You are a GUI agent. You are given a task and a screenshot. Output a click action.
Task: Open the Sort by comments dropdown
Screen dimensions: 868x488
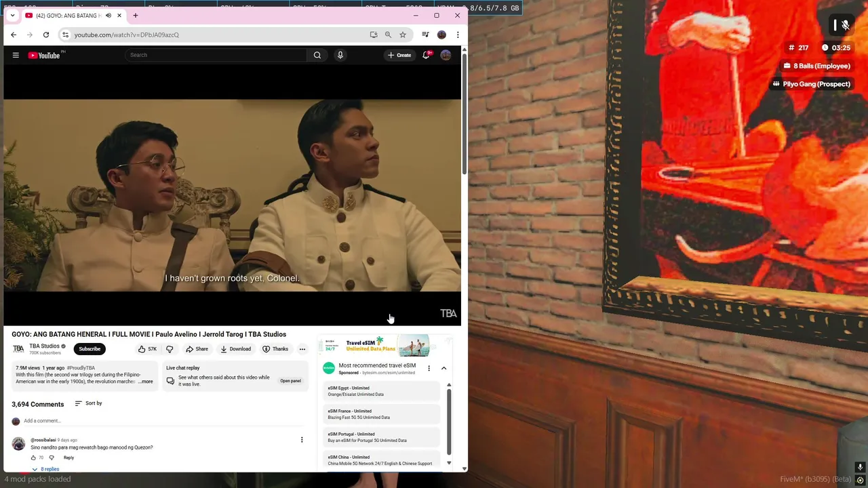[x=88, y=403]
